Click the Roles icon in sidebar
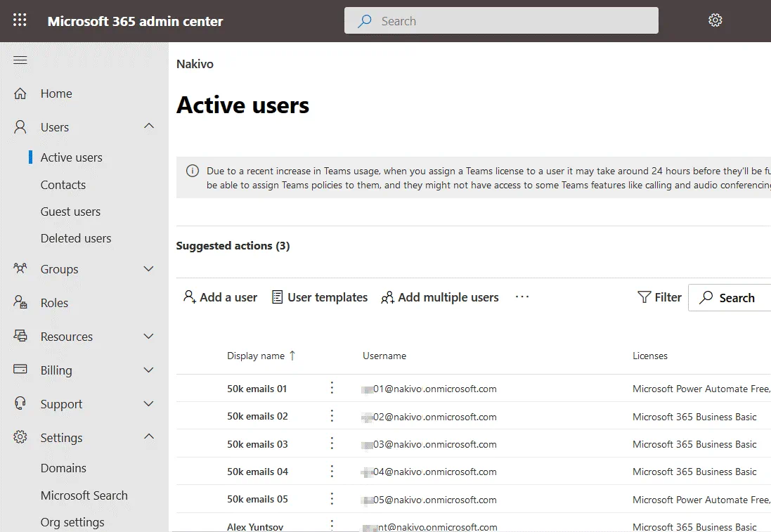 20,302
